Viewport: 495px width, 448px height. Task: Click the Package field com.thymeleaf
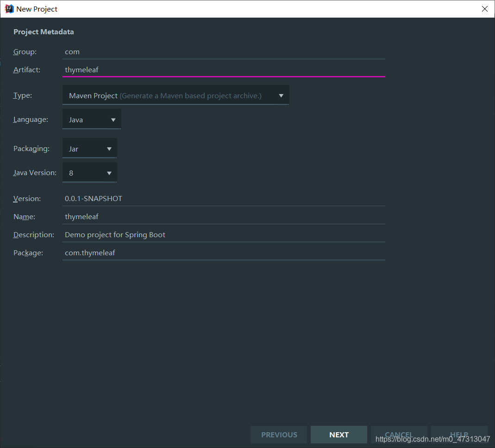click(224, 253)
